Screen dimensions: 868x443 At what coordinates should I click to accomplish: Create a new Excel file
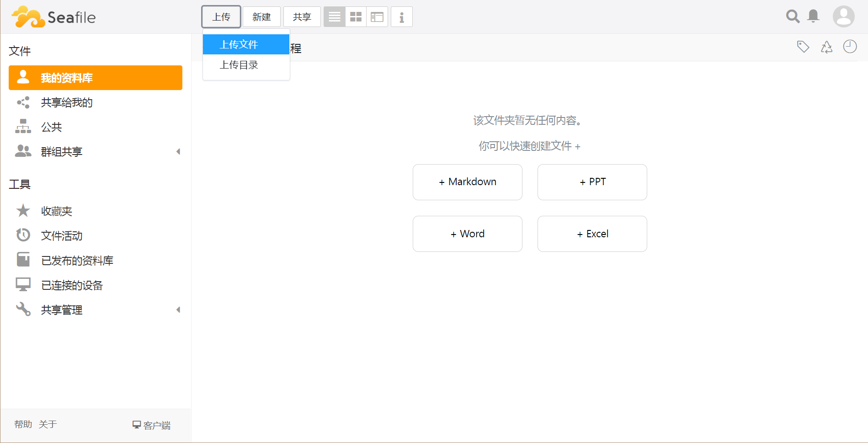pos(592,234)
